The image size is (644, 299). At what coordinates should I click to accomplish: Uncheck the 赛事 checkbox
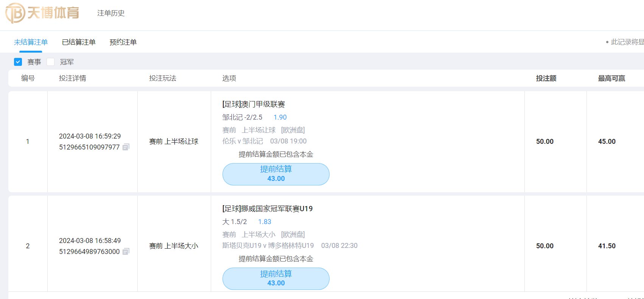[18, 62]
